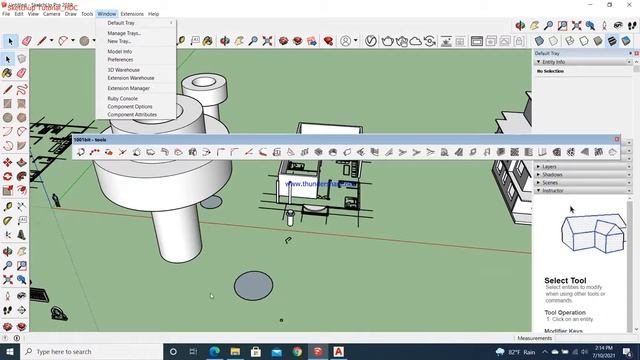Screen dimensions: 640x360
Task: Click the user account sign-in icon
Action: [345, 41]
